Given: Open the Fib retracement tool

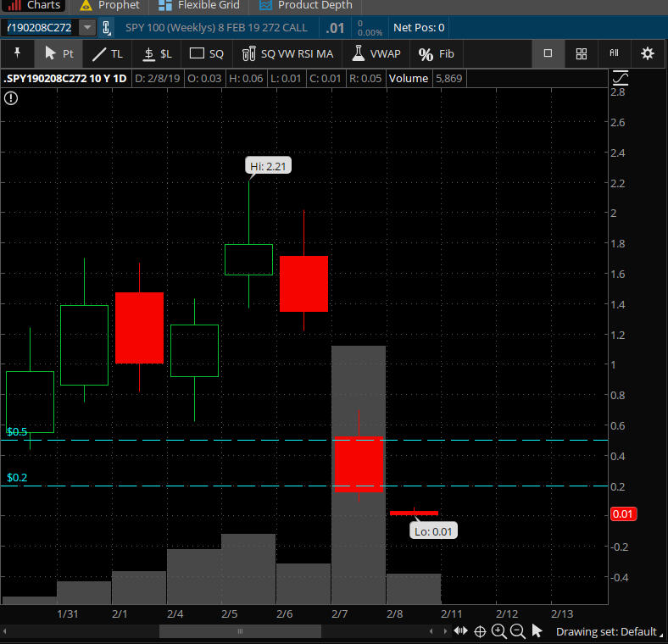Looking at the screenshot, I should point(437,53).
